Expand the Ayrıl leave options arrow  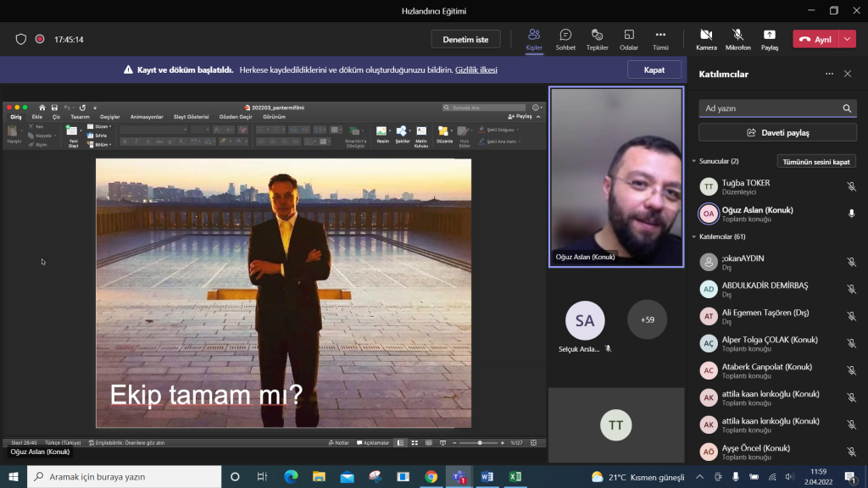coord(849,39)
